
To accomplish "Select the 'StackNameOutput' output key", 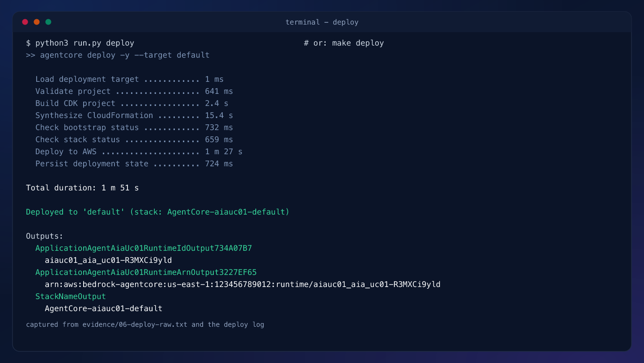I will [x=71, y=296].
